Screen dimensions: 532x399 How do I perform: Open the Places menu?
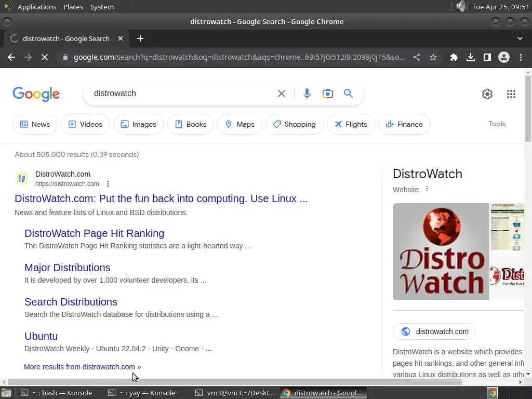click(x=73, y=7)
